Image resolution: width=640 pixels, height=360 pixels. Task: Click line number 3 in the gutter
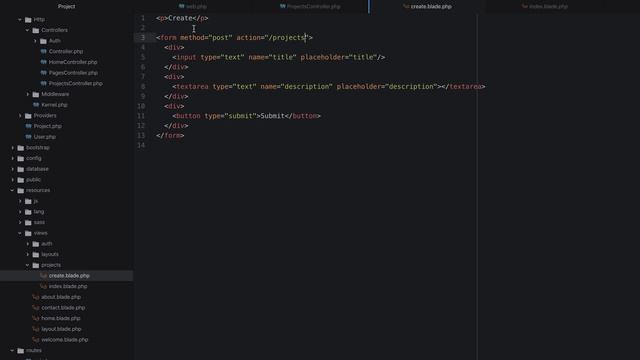tap(142, 38)
